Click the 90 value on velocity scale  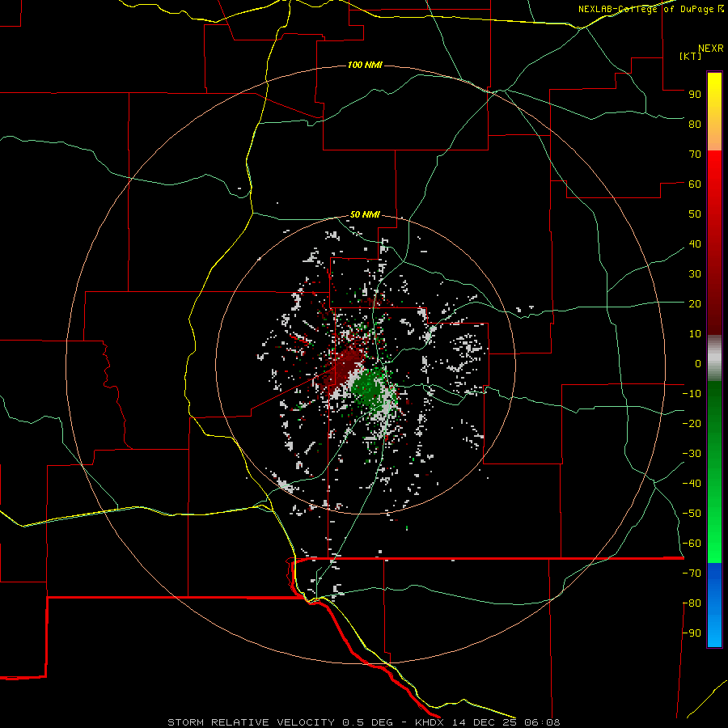[695, 95]
